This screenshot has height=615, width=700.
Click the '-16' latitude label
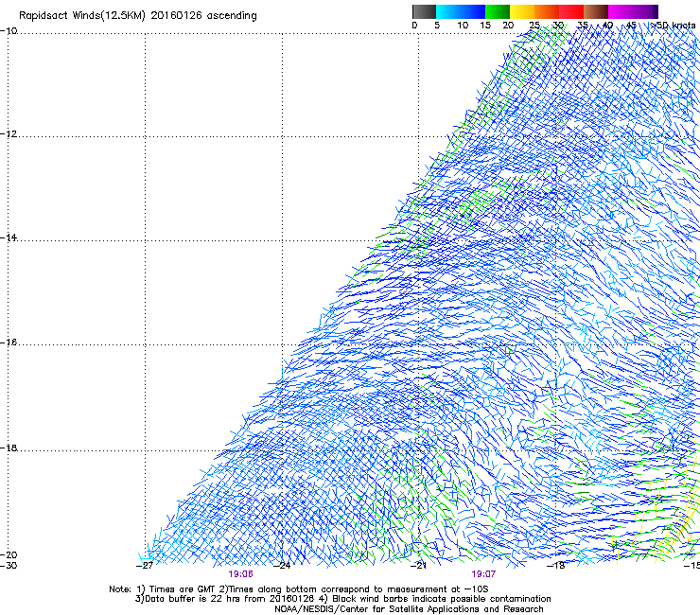pos(9,343)
